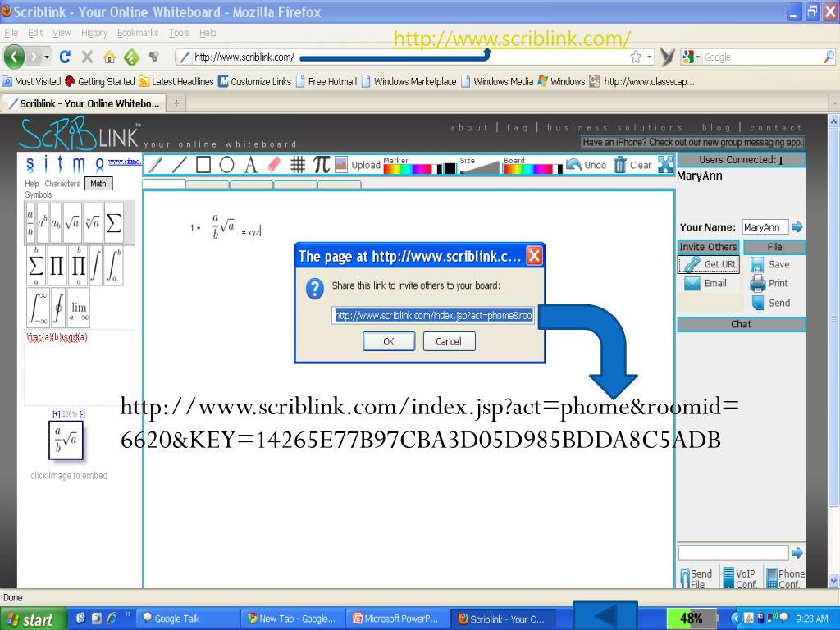Click the fraction preview image to embed

pyautogui.click(x=66, y=441)
